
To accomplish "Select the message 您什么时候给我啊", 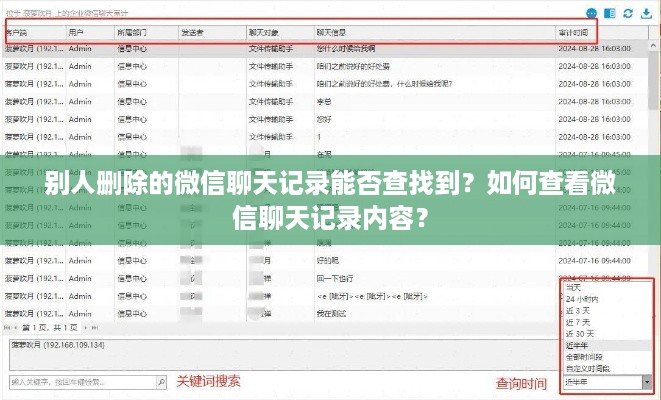I will tap(346, 48).
